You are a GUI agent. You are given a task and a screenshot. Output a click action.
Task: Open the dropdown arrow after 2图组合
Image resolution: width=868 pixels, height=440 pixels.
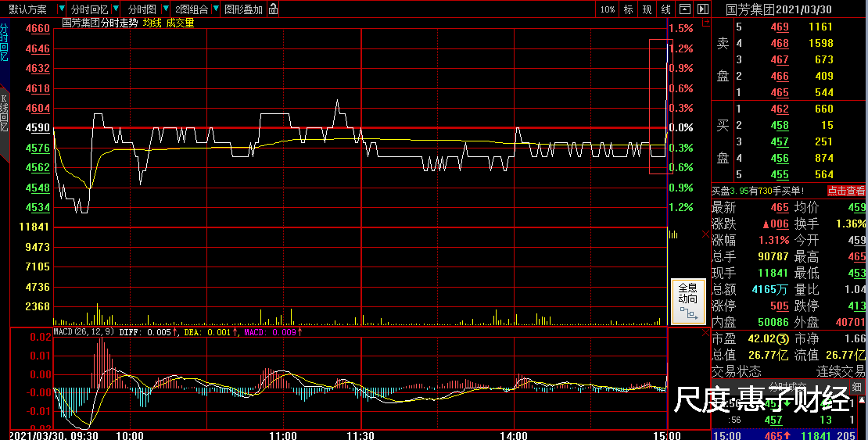(216, 9)
